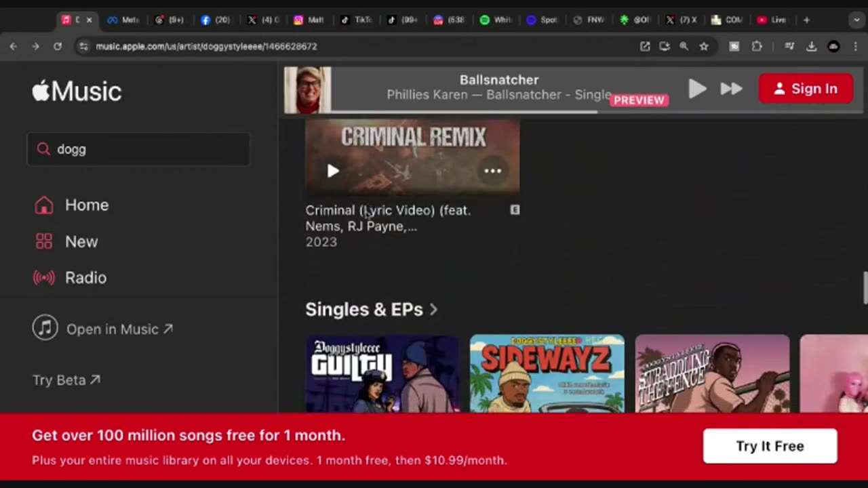Switch to the Meta tab
Viewport: 868px width, 488px height.
[123, 20]
